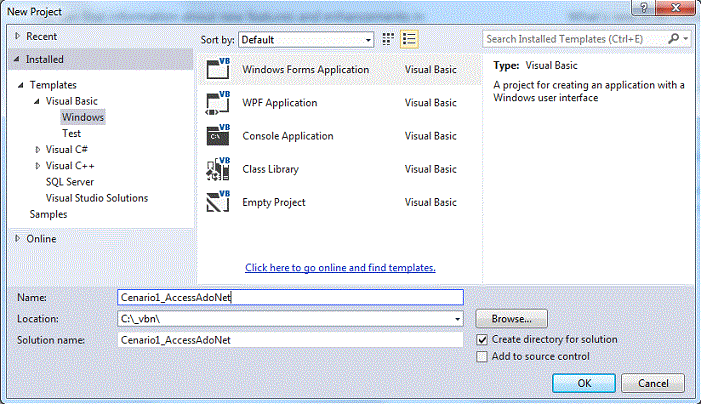
Task: Select the Visual C++ tree label
Action: [70, 165]
